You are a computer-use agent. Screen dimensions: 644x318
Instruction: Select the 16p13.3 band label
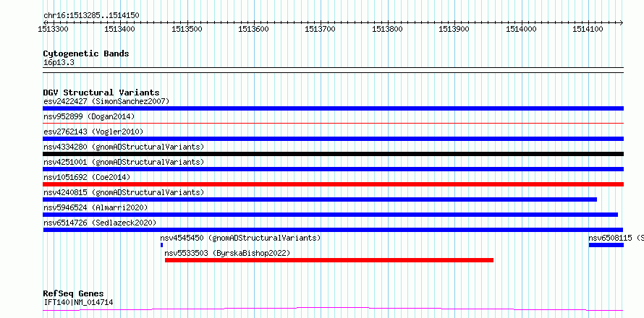coord(59,63)
